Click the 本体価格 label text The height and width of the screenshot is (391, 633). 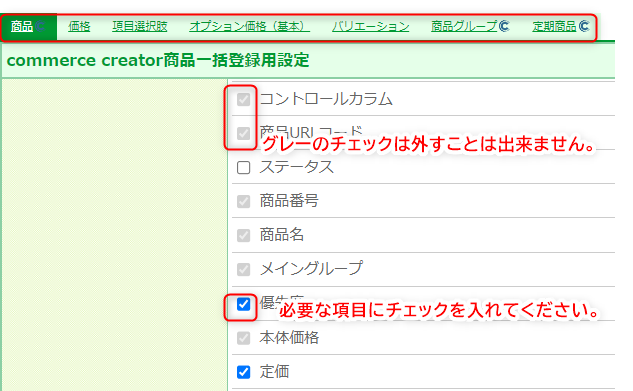pos(289,338)
